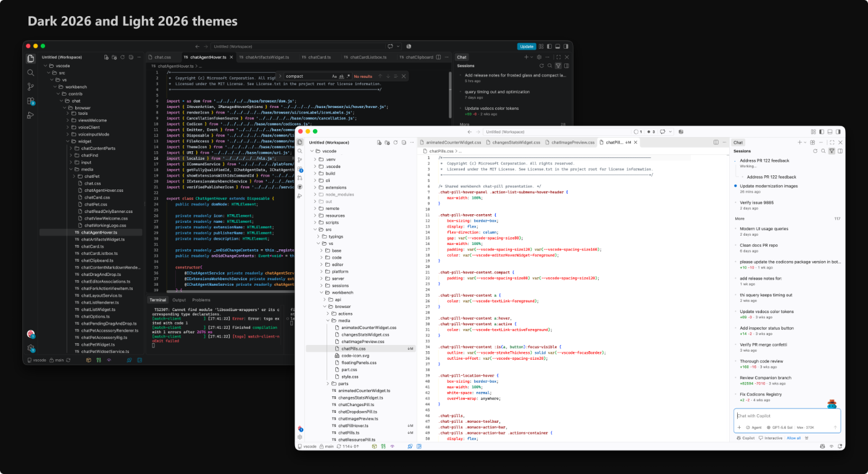Open GPT-5.6 Sol model picker

pos(780,427)
